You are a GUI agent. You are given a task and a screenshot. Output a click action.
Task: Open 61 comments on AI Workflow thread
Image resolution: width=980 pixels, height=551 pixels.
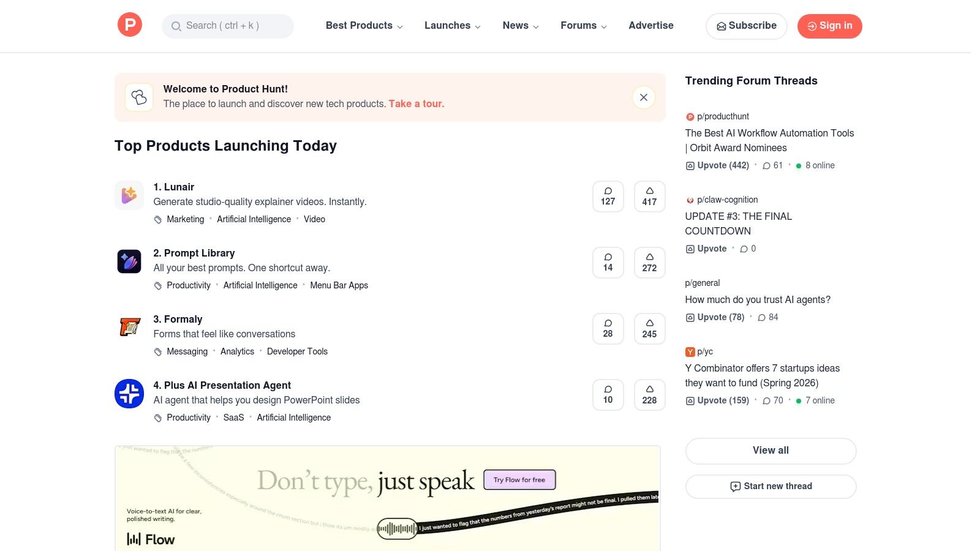(773, 165)
